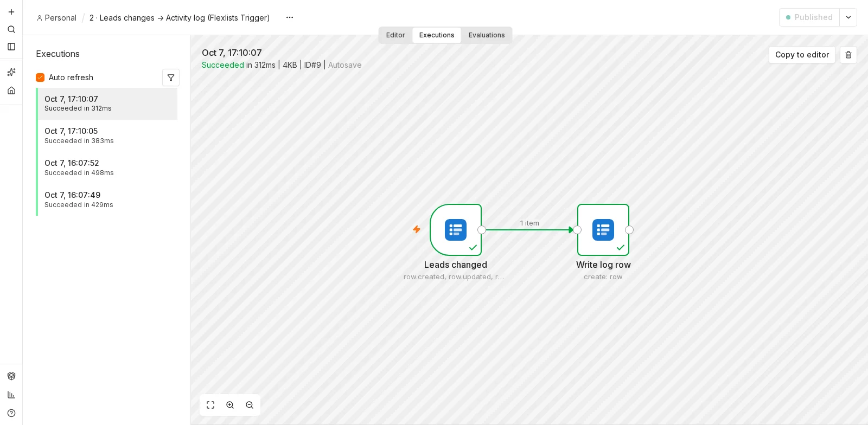Zoom in on the canvas
Image resolution: width=868 pixels, height=425 pixels.
pyautogui.click(x=230, y=405)
